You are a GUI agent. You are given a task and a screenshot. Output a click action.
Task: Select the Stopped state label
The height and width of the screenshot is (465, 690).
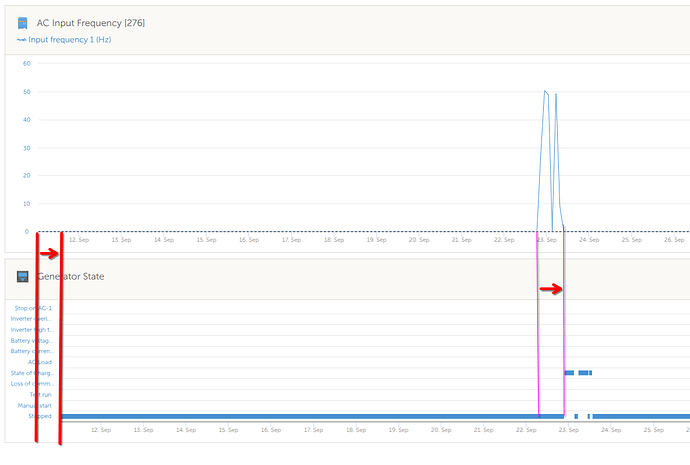click(40, 416)
